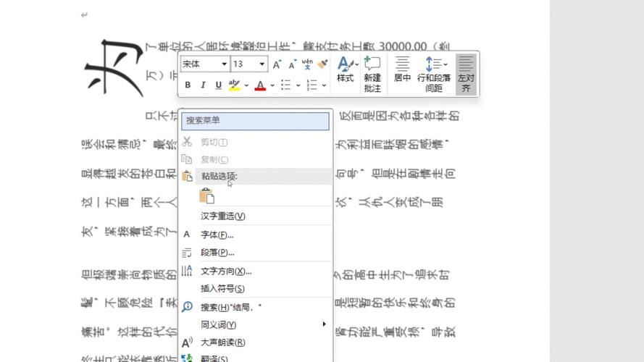Expand the bullet list style dropdown
The height and width of the screenshot is (362, 644).
click(298, 85)
